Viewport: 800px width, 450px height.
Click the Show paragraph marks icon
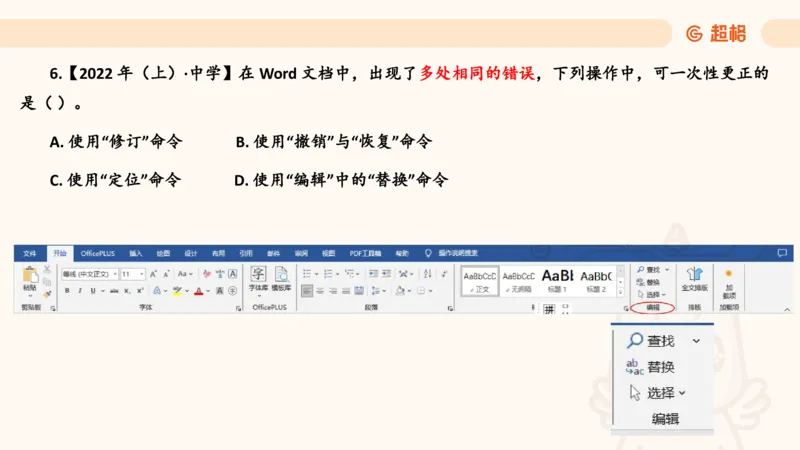pos(444,274)
